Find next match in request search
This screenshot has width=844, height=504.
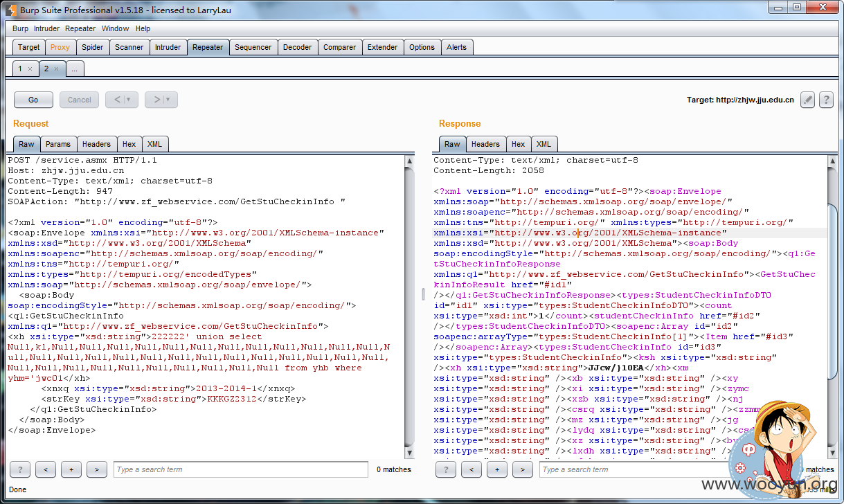click(97, 469)
